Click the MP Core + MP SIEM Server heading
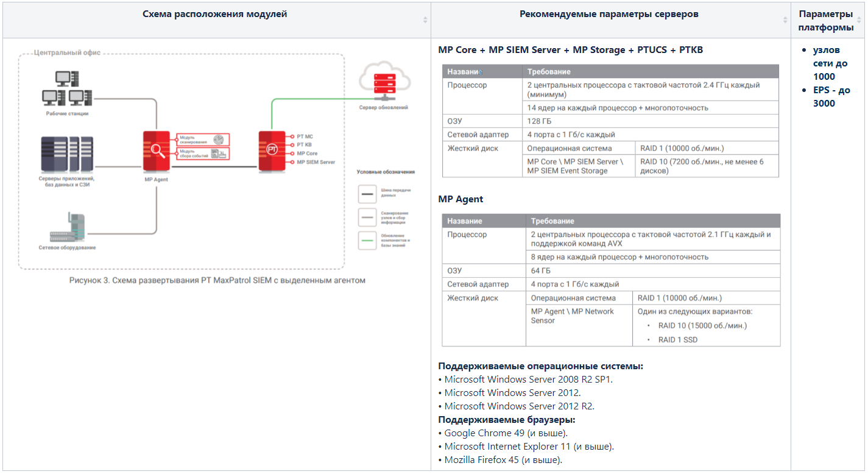This screenshot has height=474, width=868. pyautogui.click(x=570, y=50)
